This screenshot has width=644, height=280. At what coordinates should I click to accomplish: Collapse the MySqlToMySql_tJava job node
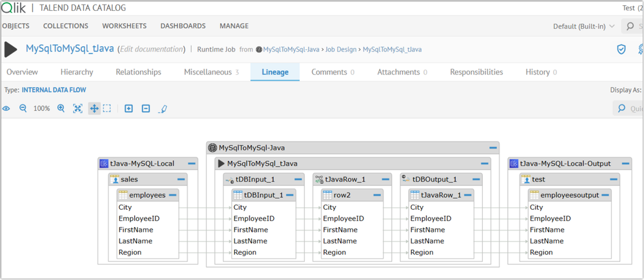[x=485, y=163]
